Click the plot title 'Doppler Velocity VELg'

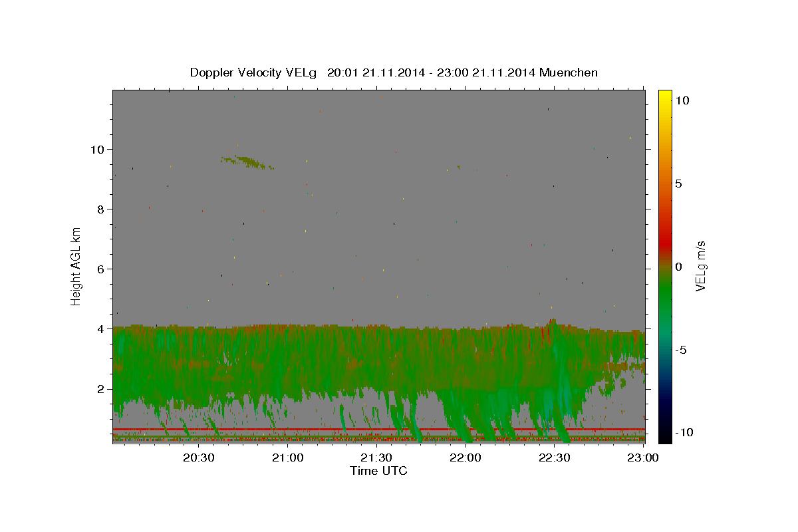(x=254, y=72)
